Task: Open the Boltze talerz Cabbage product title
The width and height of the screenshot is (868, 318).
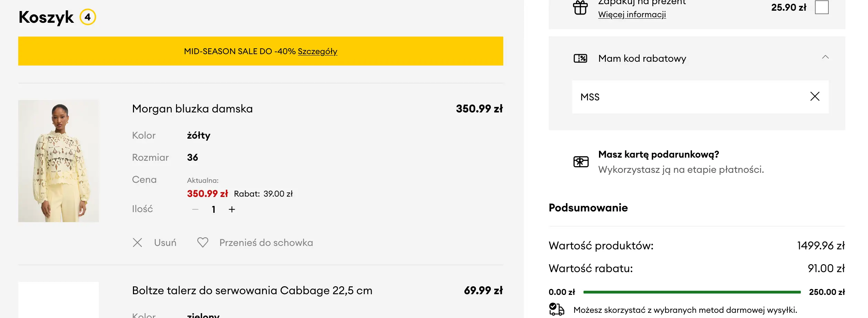Action: pyautogui.click(x=252, y=291)
